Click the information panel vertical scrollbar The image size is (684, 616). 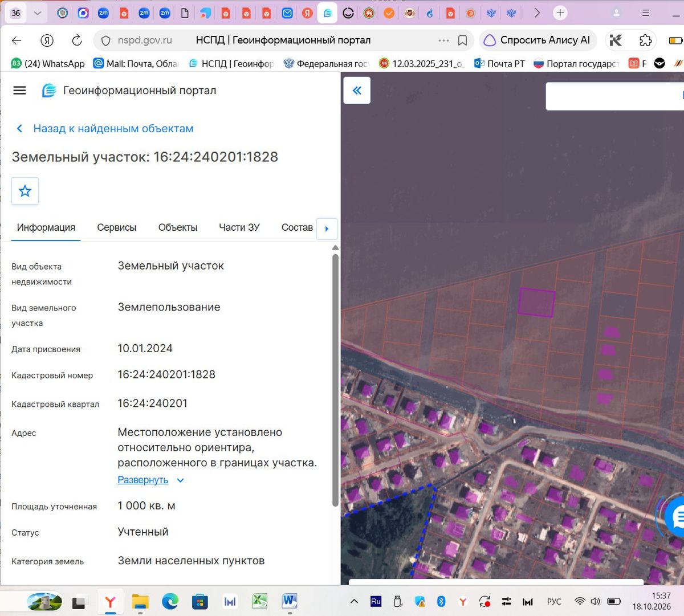tap(335, 380)
